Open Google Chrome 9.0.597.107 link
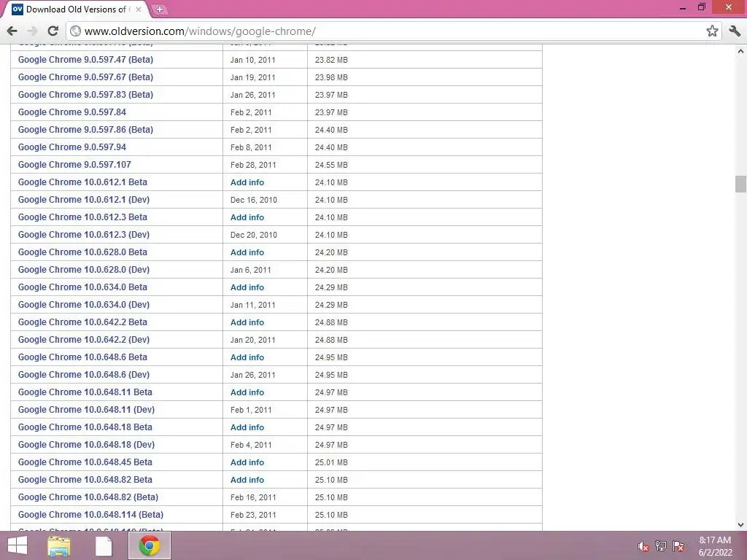 tap(74, 165)
